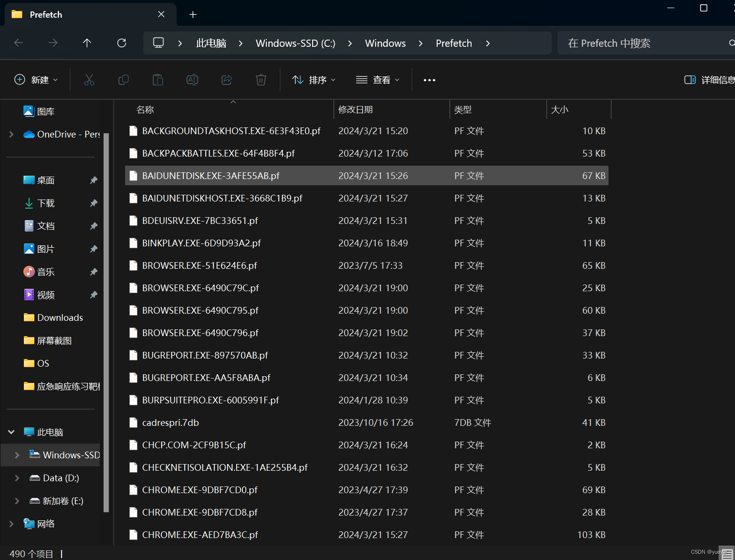Expand 网络 tree node chevron
Viewport: 735px width, 560px height.
coord(11,524)
